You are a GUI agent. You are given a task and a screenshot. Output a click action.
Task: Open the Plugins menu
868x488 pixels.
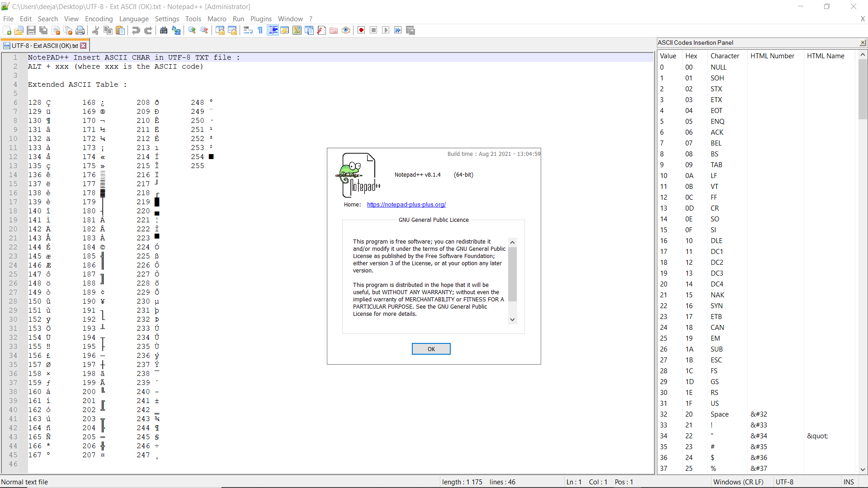coord(261,19)
